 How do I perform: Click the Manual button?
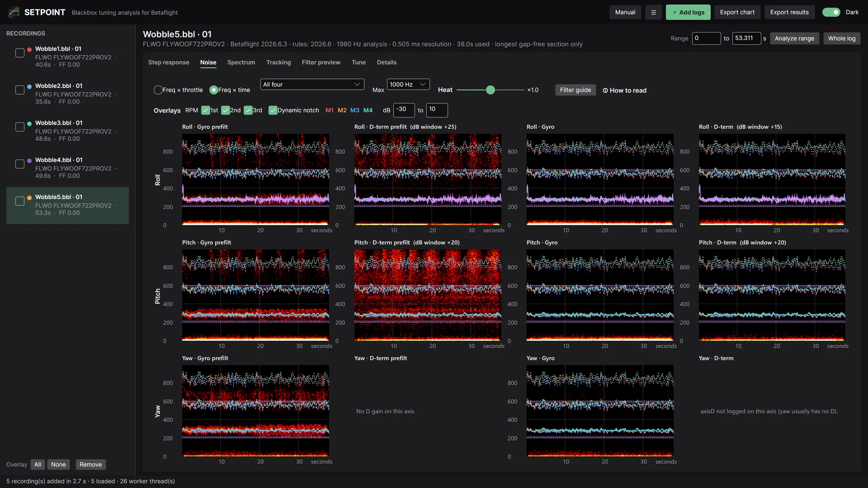[x=625, y=12]
